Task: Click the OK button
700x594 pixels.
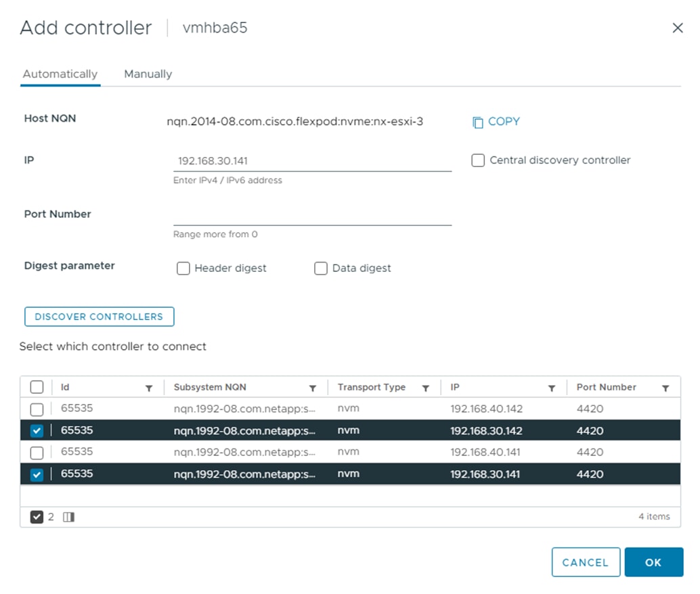Action: click(x=653, y=562)
